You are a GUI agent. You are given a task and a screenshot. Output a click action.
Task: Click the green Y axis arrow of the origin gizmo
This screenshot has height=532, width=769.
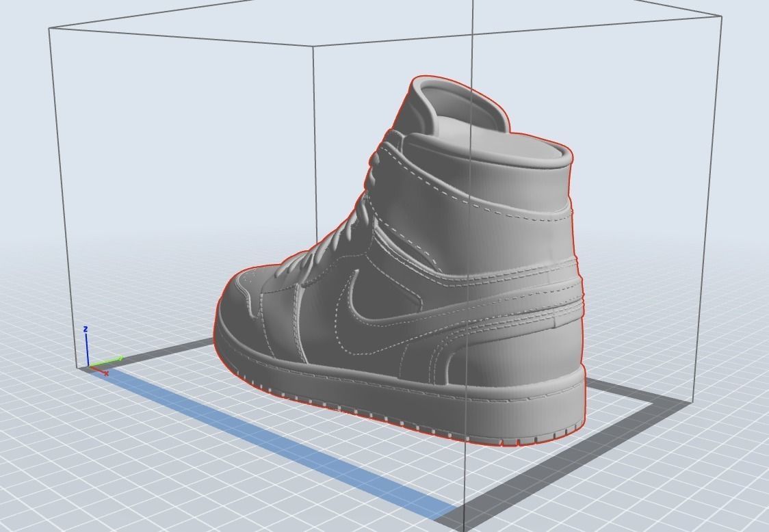click(106, 362)
